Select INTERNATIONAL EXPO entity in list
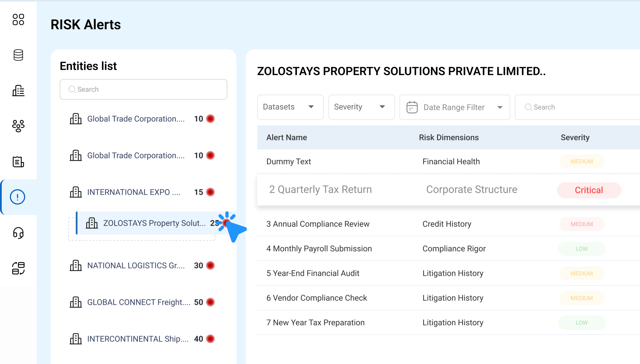The height and width of the screenshot is (364, 640). coord(133,192)
